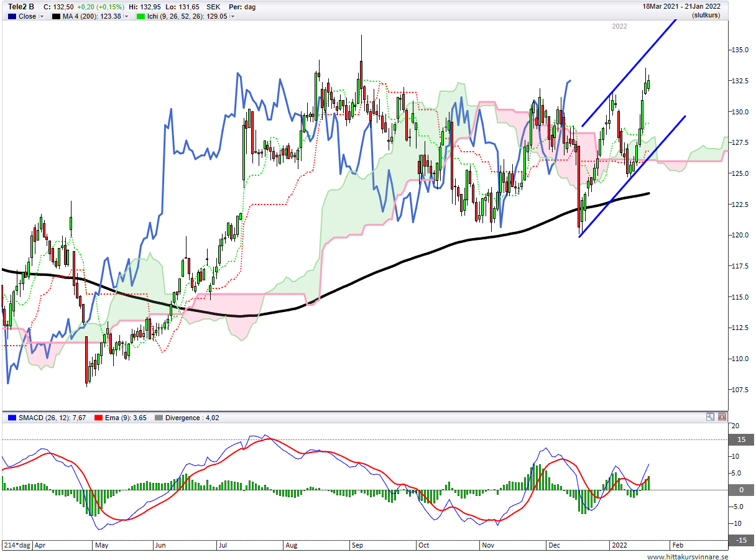Click the green Ichi color swatch

(x=140, y=17)
